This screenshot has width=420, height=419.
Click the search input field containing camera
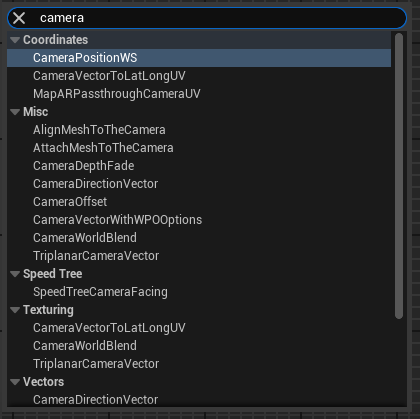click(207, 18)
